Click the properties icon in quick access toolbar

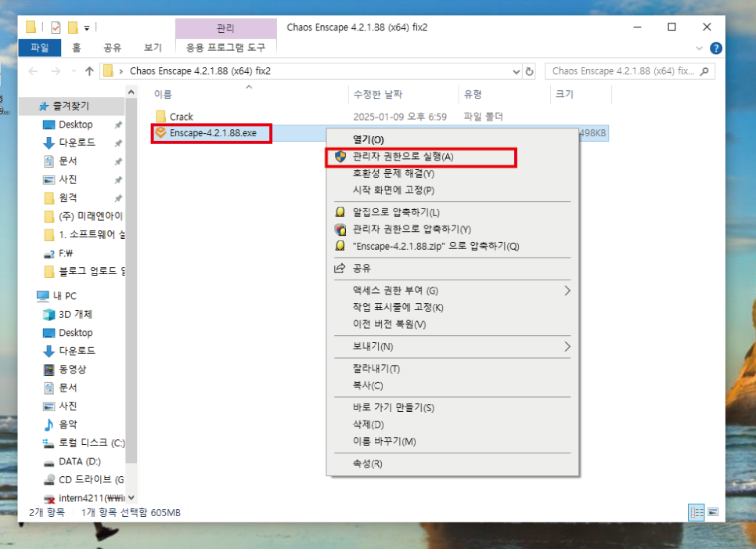pos(56,27)
